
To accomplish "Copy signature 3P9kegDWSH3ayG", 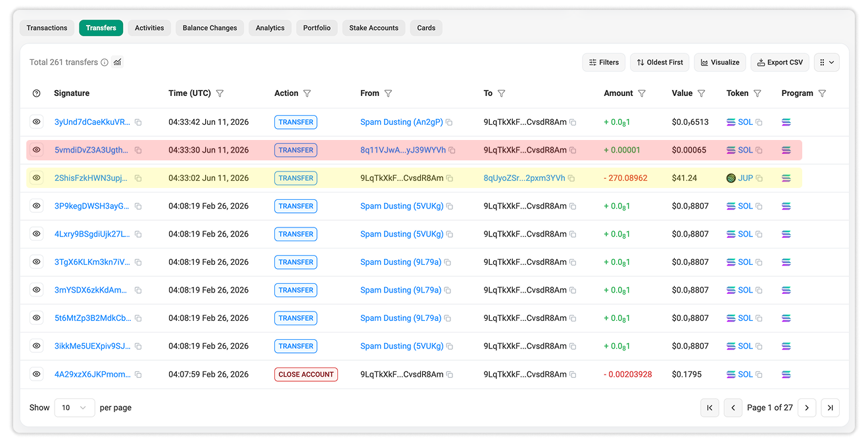I will (x=138, y=206).
